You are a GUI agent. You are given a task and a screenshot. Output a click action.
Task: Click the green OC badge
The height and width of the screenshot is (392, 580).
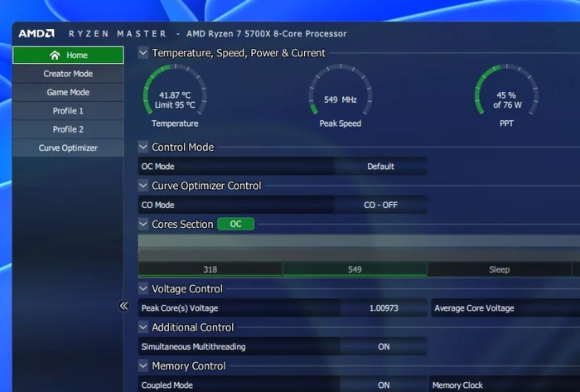[x=235, y=224]
